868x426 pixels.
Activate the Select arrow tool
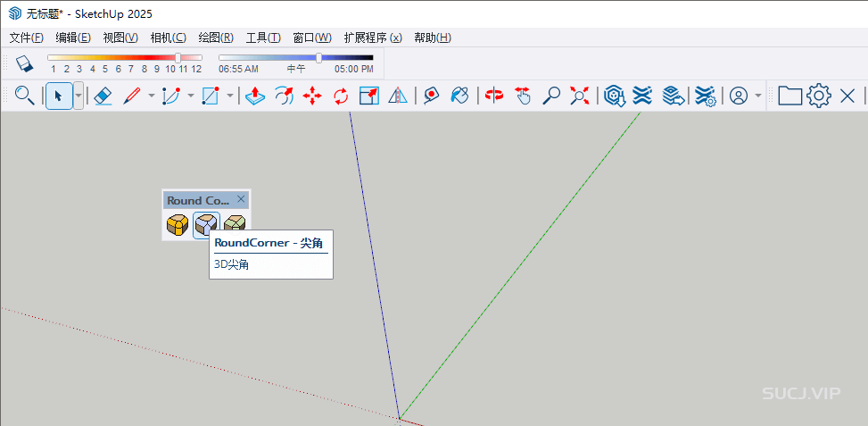tap(59, 96)
